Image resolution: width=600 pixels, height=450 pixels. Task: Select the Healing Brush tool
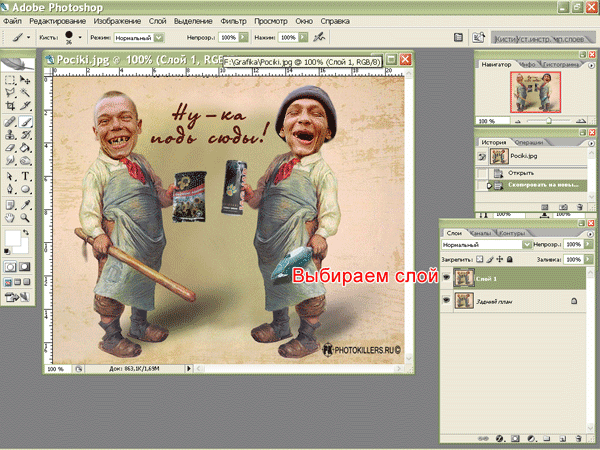click(x=10, y=122)
